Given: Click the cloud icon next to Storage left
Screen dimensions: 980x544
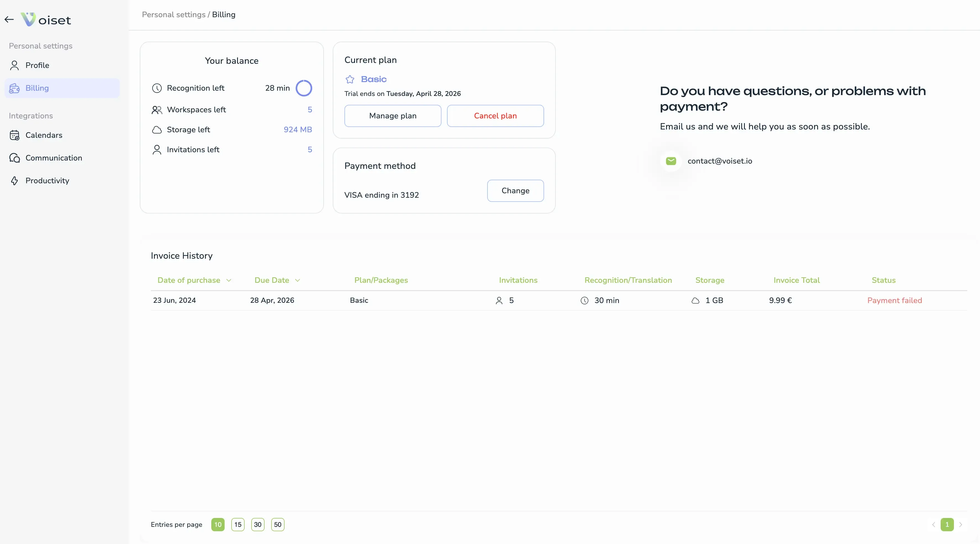Looking at the screenshot, I should pos(157,130).
